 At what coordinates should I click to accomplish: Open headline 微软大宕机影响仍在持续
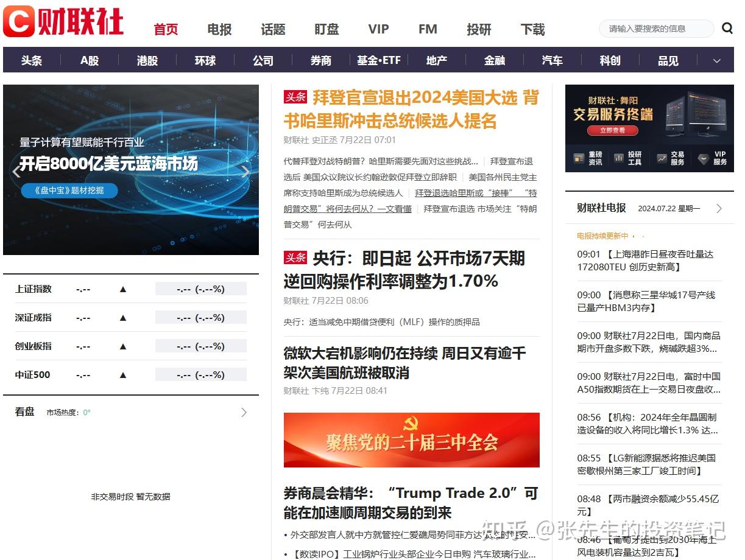[x=404, y=363]
